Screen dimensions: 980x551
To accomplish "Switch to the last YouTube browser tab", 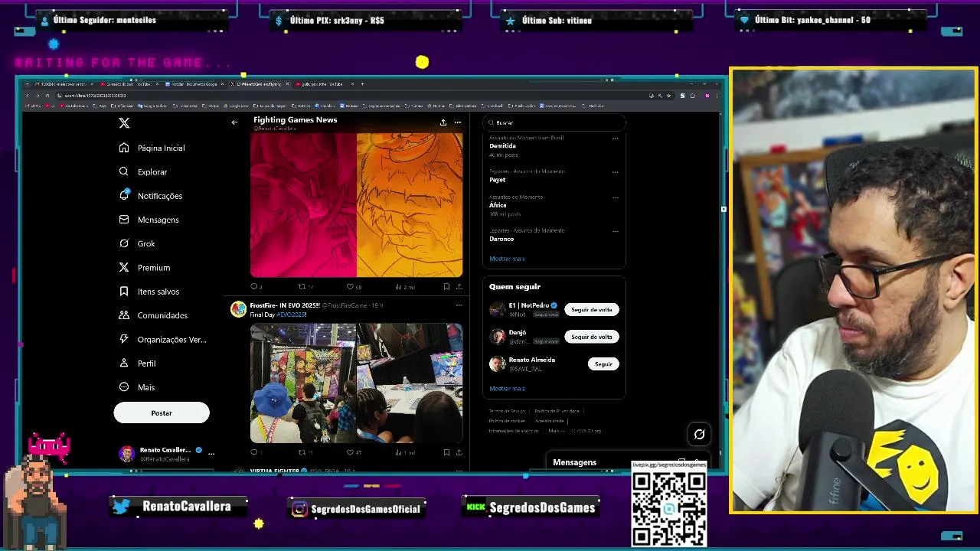I will point(324,84).
